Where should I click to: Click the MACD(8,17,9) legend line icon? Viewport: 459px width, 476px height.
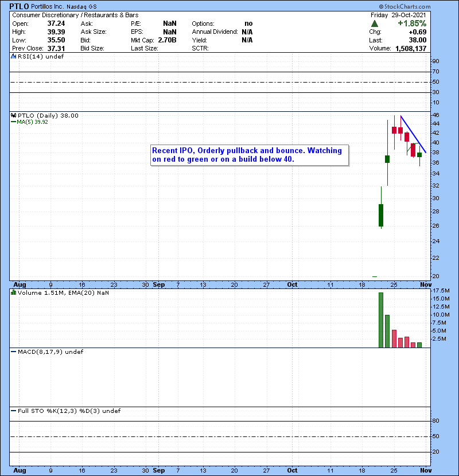(x=13, y=352)
